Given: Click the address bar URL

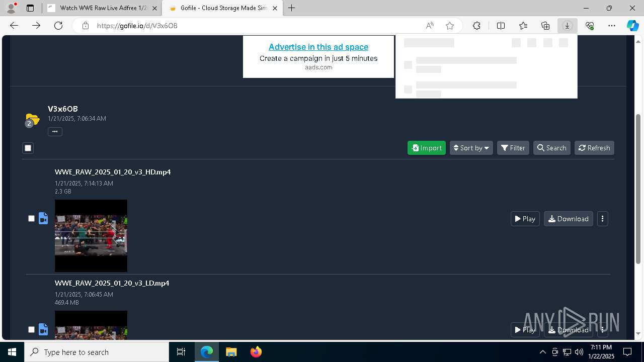Looking at the screenshot, I should [137, 26].
